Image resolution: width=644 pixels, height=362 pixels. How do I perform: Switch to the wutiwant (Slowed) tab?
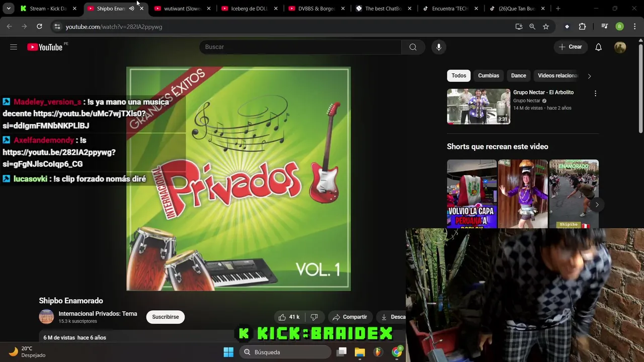183,9
